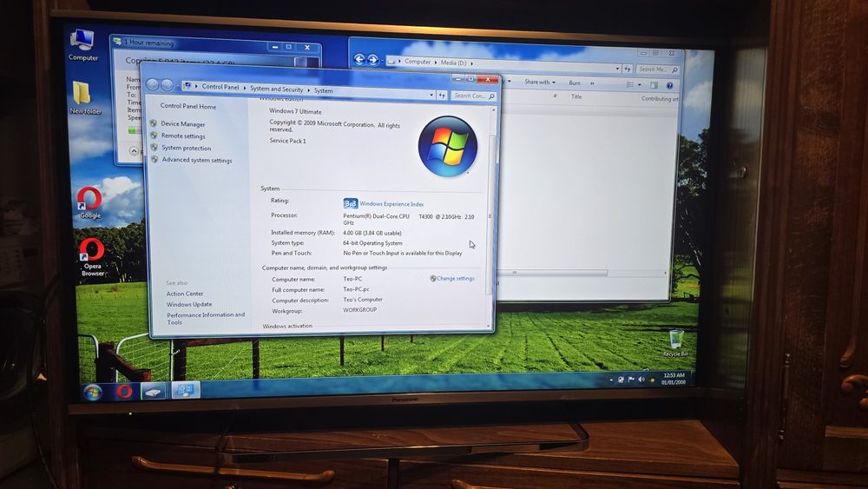Open the network tray icon

(621, 380)
